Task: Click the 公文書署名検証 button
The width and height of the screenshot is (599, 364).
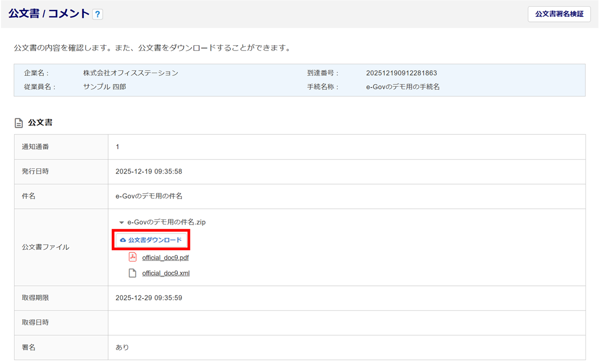Action: 559,14
